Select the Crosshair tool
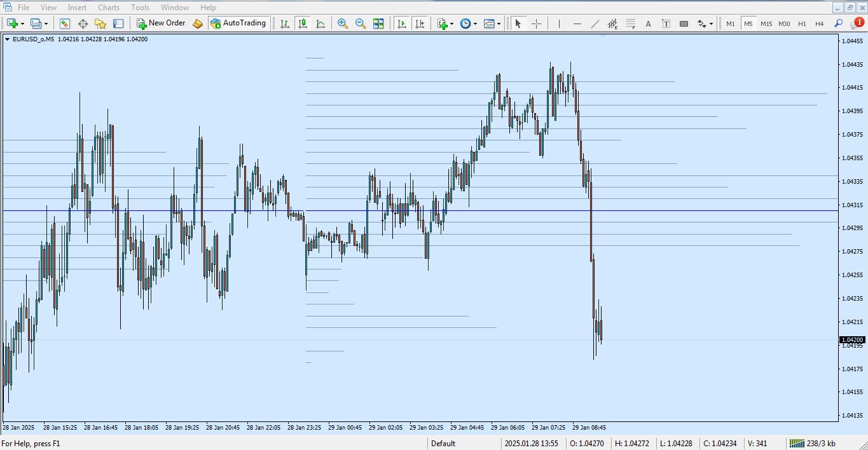 click(x=536, y=24)
